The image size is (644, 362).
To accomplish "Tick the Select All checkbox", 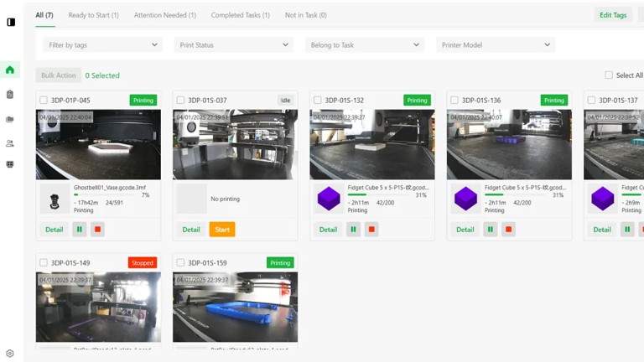I will click(x=609, y=75).
